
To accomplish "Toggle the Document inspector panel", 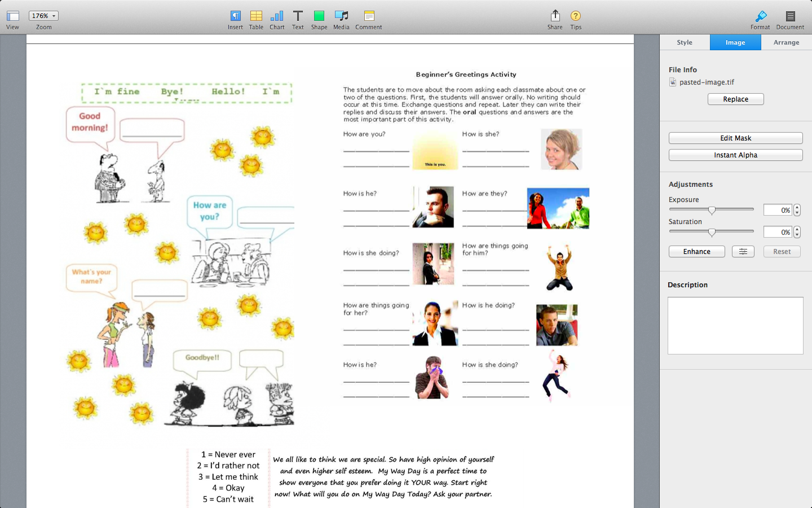I will (x=790, y=16).
